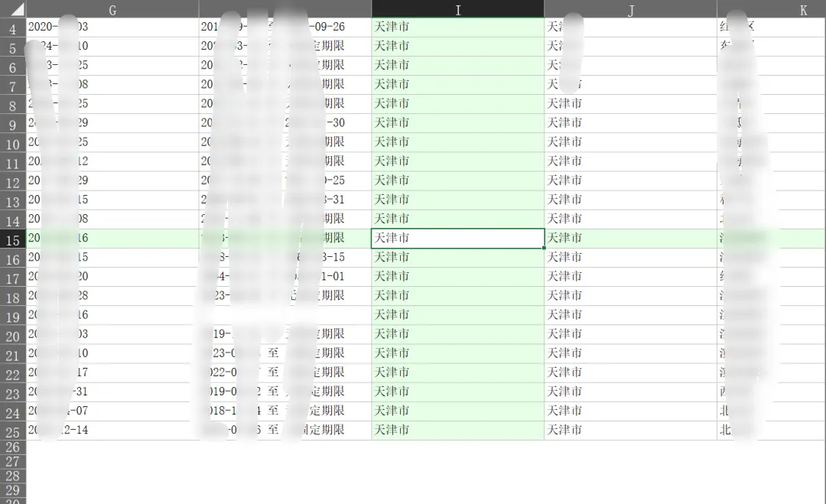This screenshot has height=504, width=826.
Task: Select row 15 header
Action: click(x=13, y=239)
